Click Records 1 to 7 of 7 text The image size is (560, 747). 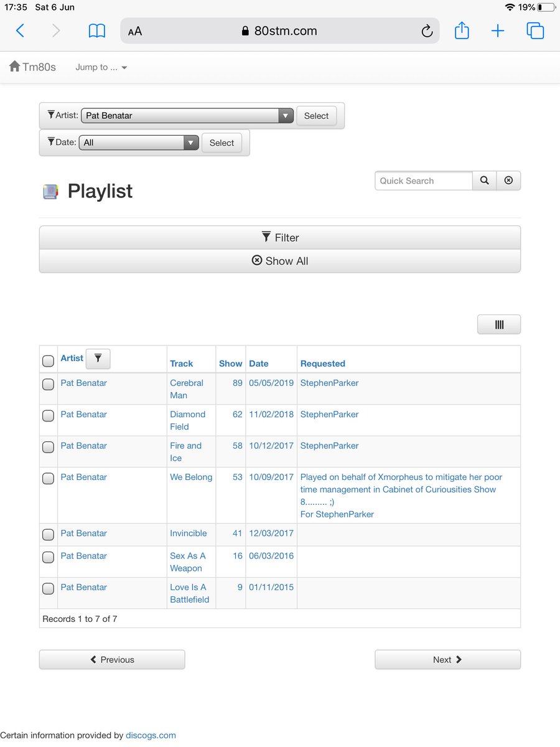(x=80, y=619)
